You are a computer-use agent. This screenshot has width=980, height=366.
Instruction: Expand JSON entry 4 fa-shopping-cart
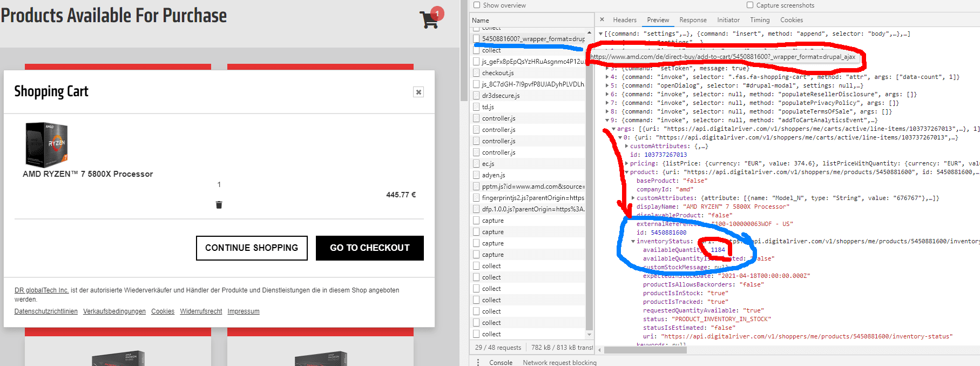click(607, 77)
